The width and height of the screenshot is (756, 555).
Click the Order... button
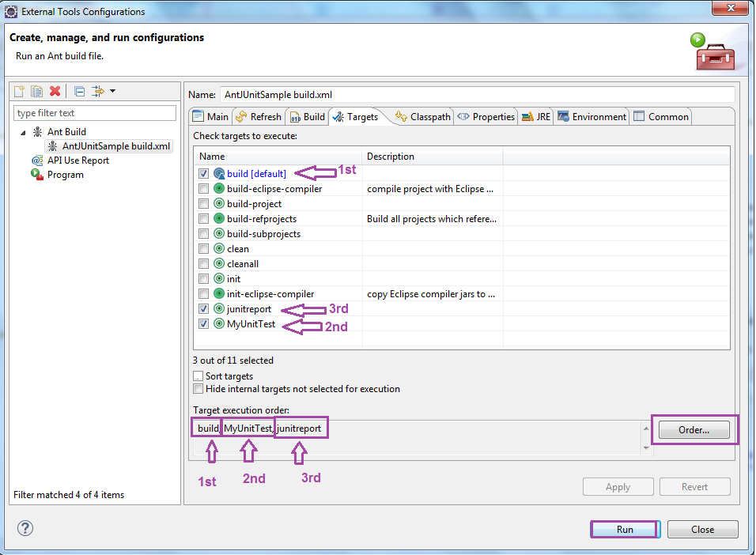(694, 430)
